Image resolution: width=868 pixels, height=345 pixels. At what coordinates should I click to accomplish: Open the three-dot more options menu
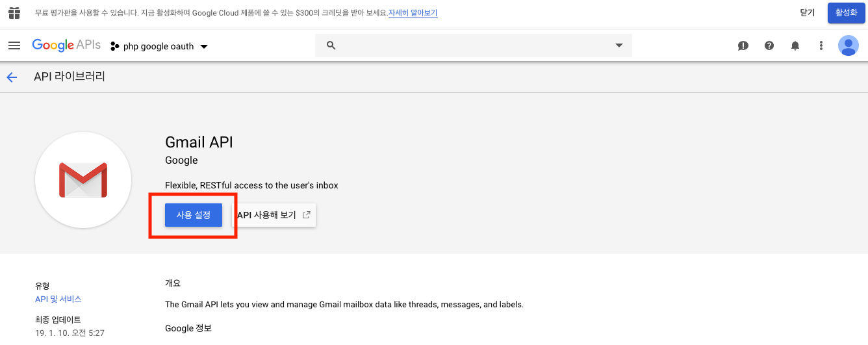click(x=821, y=45)
